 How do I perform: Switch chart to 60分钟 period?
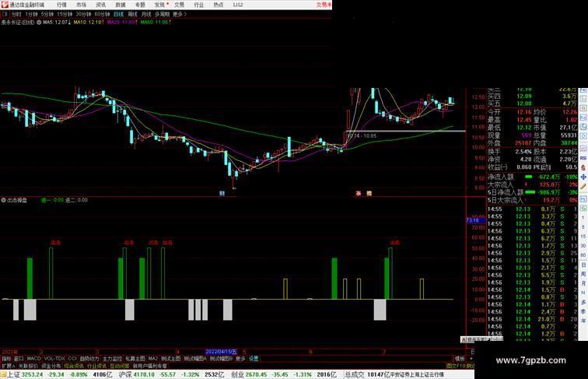pyautogui.click(x=102, y=14)
